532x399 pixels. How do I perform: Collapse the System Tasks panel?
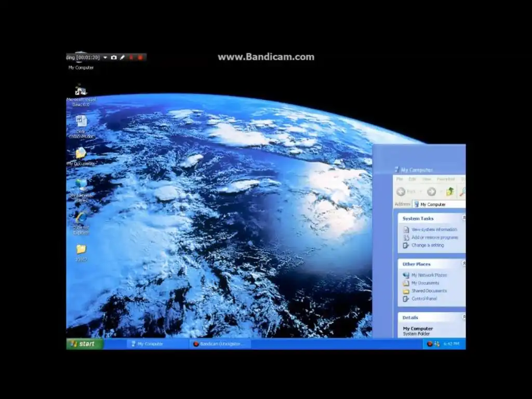(x=463, y=218)
